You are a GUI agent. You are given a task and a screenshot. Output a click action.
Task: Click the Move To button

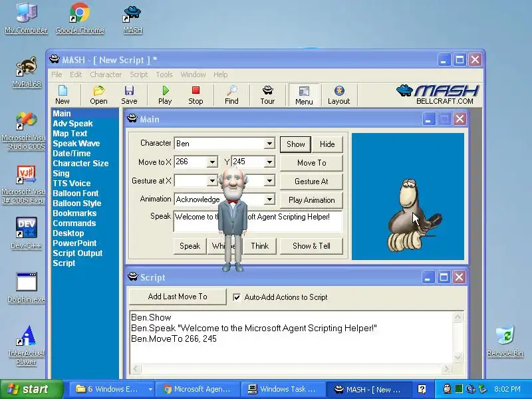[x=311, y=163]
